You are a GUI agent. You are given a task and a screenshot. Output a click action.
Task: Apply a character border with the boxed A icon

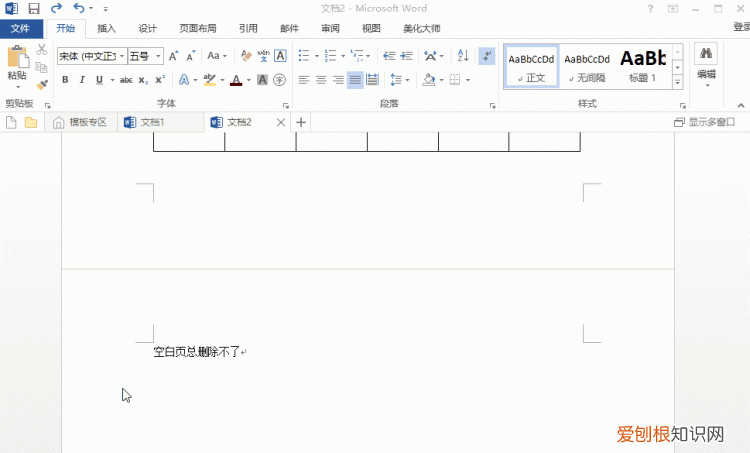click(280, 56)
